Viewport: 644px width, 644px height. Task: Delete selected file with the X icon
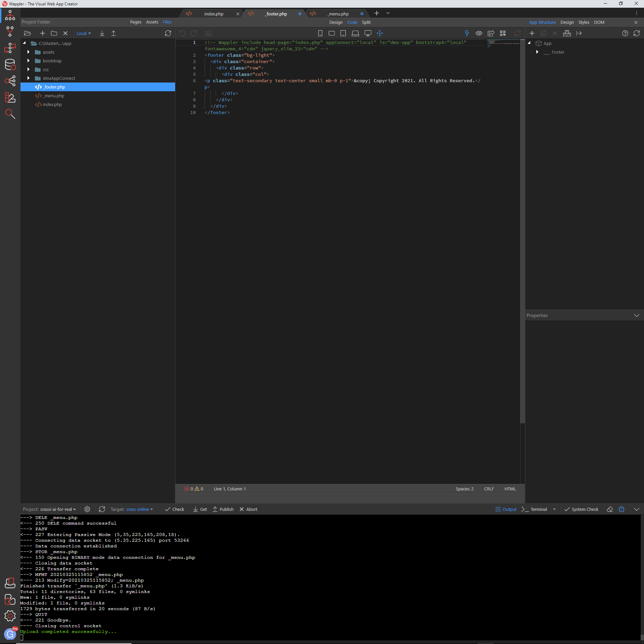click(65, 33)
